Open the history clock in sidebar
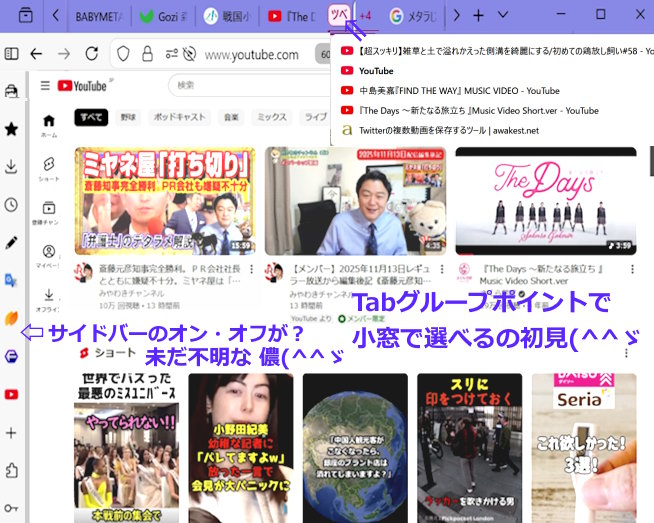 pyautogui.click(x=11, y=204)
